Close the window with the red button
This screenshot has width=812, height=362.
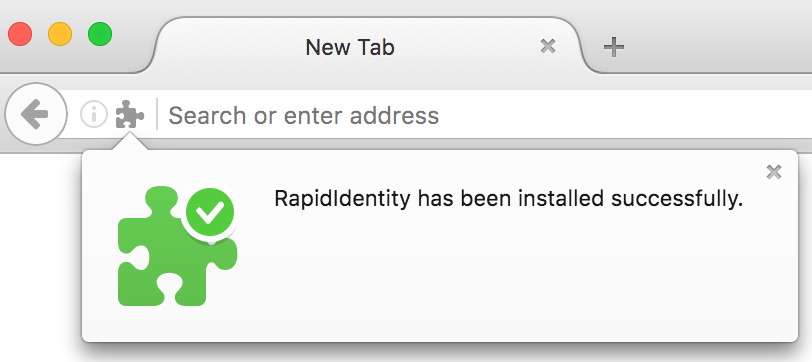point(20,34)
